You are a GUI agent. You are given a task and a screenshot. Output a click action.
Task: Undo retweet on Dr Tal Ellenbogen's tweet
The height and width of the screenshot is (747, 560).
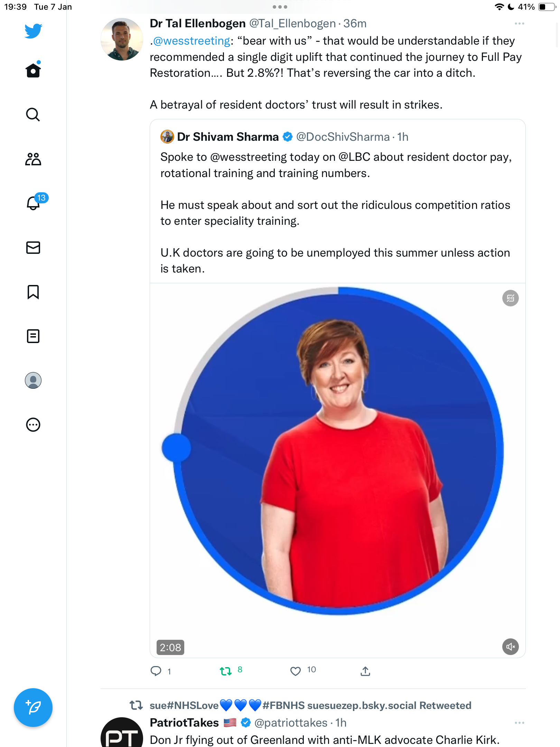coord(226,671)
